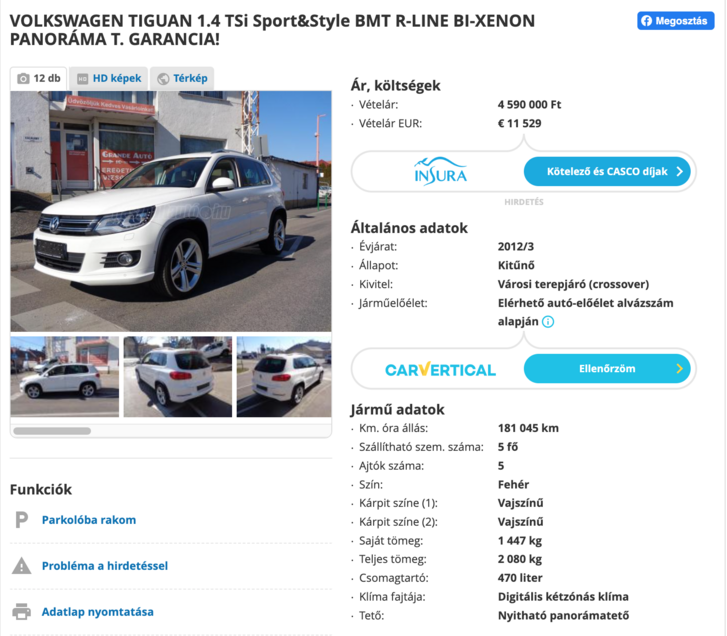Click Adatlap nyomtatása print link

click(x=98, y=612)
